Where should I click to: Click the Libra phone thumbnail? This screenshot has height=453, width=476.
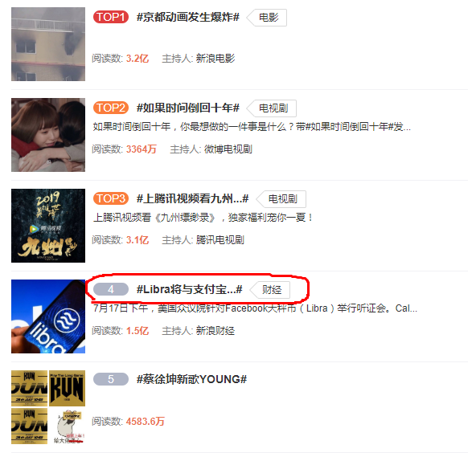(x=48, y=316)
